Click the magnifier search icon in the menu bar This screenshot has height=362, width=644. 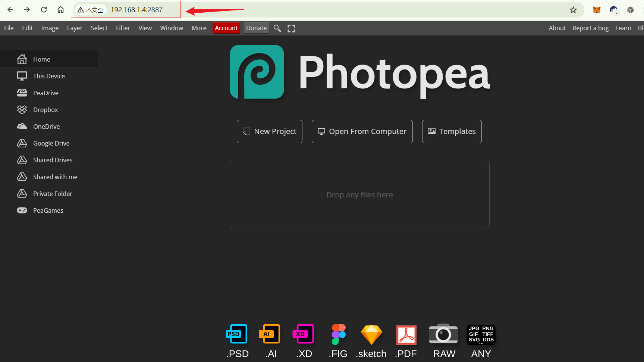tap(277, 28)
